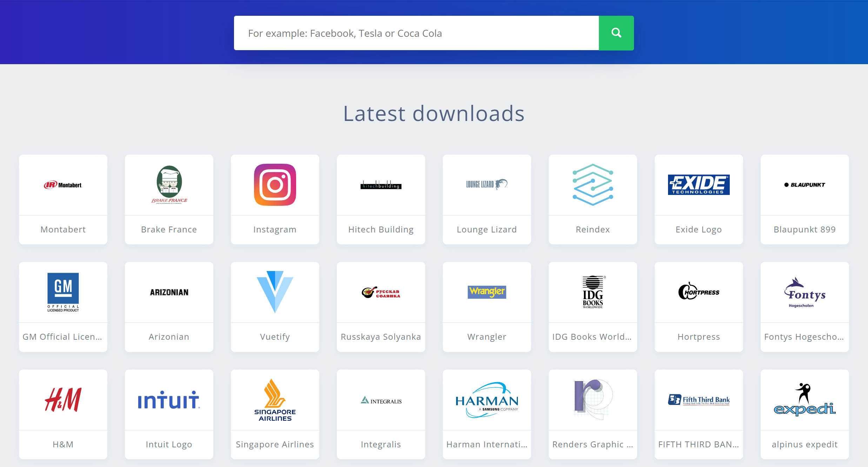Click the green search magnifier button
This screenshot has height=467, width=868.
pos(616,33)
